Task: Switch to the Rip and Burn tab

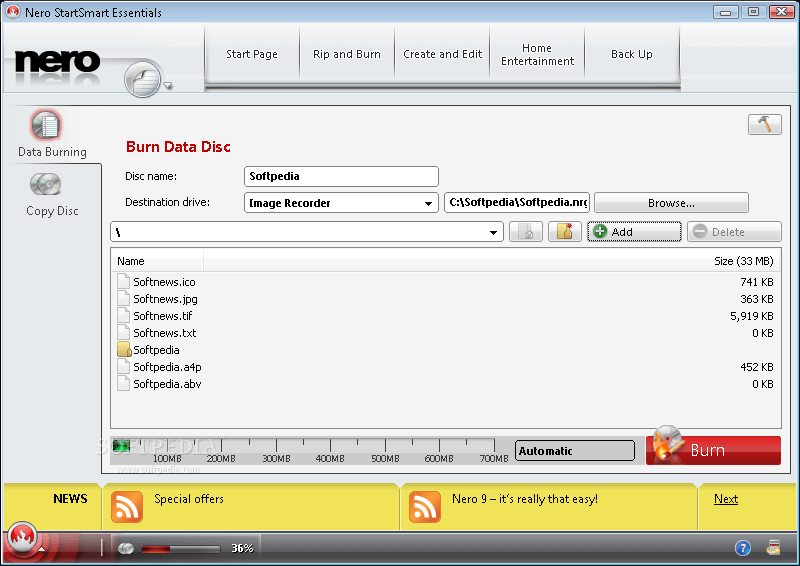Action: pos(346,54)
